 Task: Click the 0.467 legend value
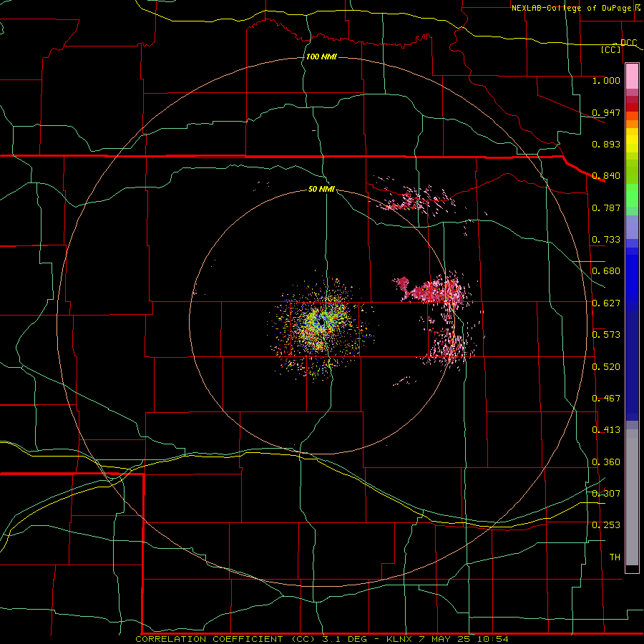click(x=606, y=399)
